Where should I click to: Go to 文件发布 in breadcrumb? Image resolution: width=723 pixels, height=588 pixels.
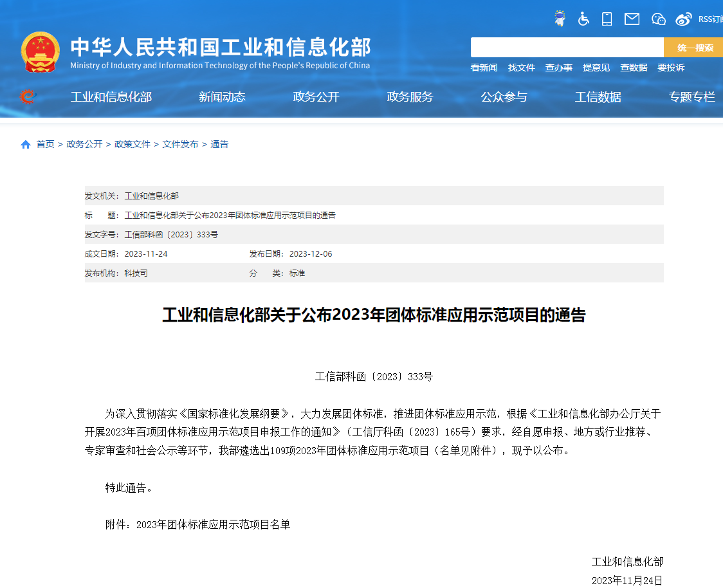click(180, 144)
